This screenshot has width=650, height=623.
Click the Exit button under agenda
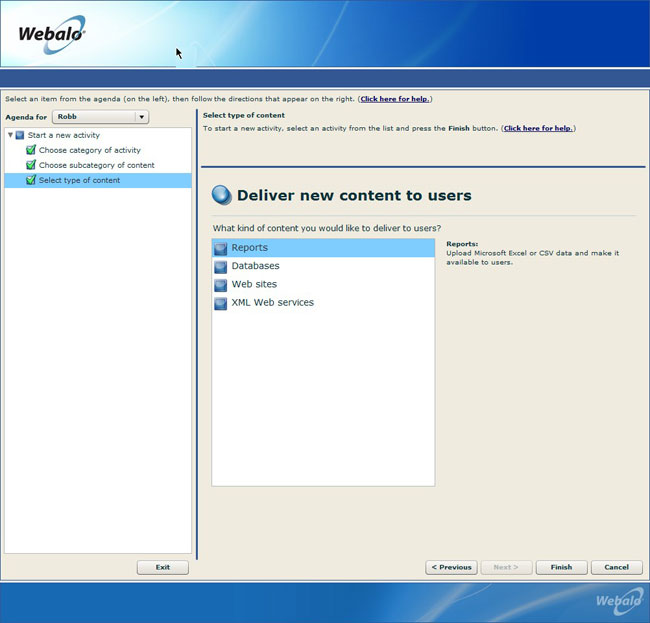tap(162, 567)
